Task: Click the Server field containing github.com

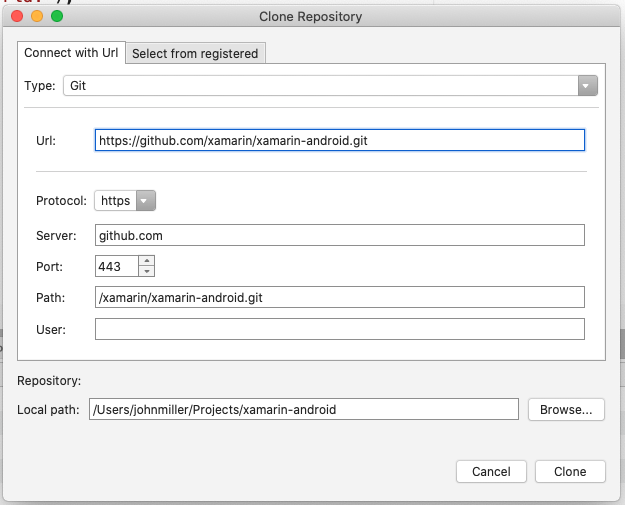Action: [x=340, y=235]
